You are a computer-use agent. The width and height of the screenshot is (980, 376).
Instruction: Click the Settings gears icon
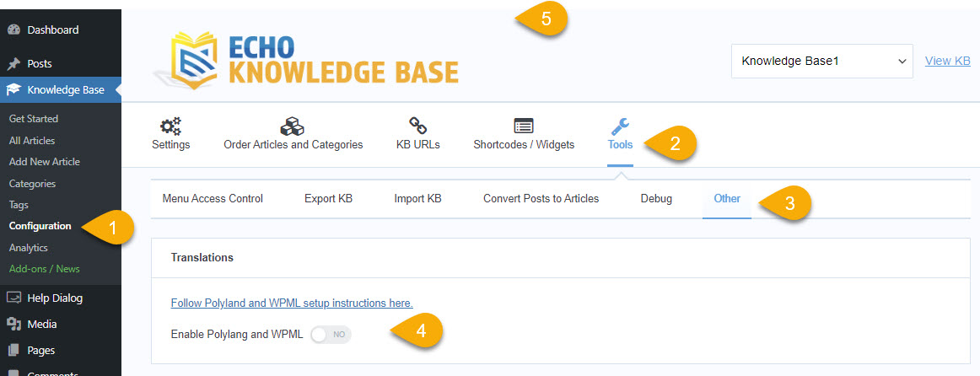pyautogui.click(x=170, y=126)
